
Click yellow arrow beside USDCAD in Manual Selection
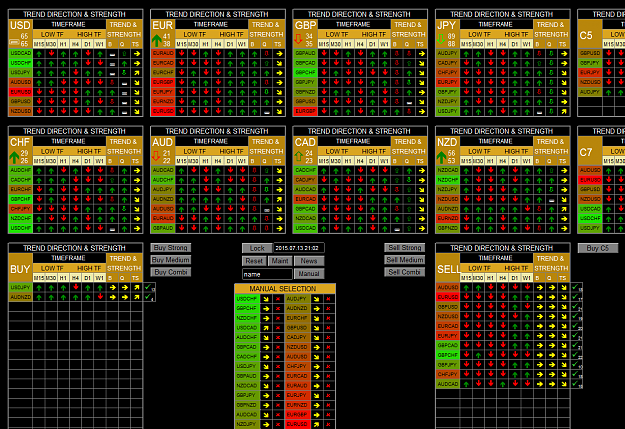point(266,328)
